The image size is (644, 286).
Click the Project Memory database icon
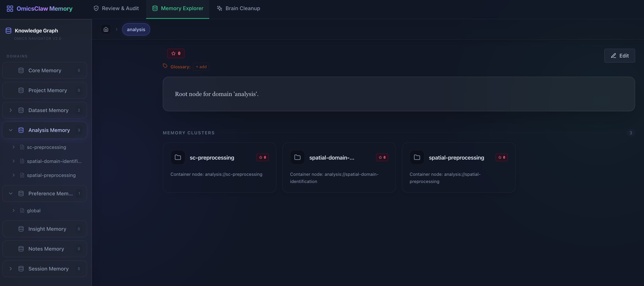21,90
